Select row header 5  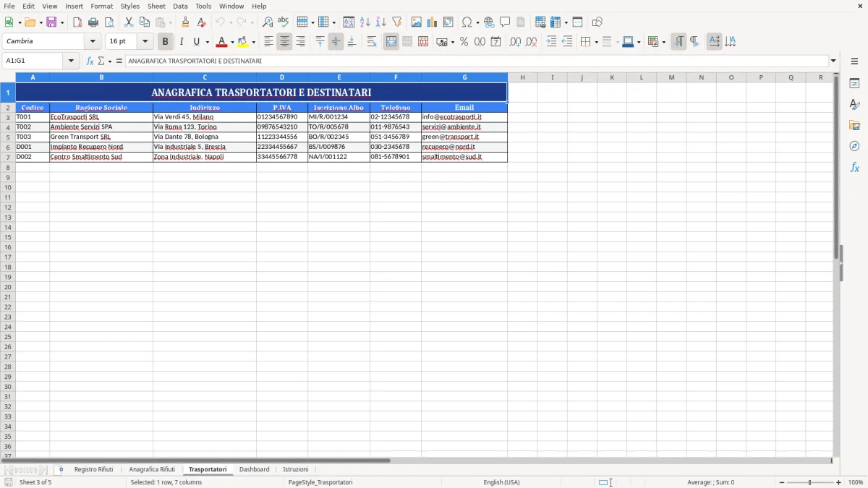8,137
